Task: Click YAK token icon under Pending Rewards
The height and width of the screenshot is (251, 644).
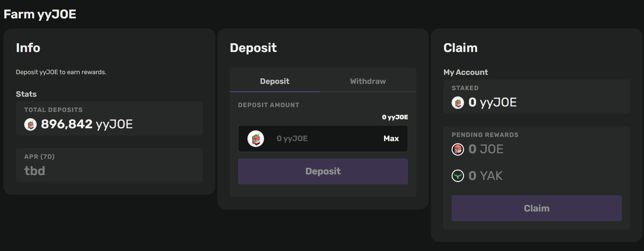Action: (x=458, y=176)
